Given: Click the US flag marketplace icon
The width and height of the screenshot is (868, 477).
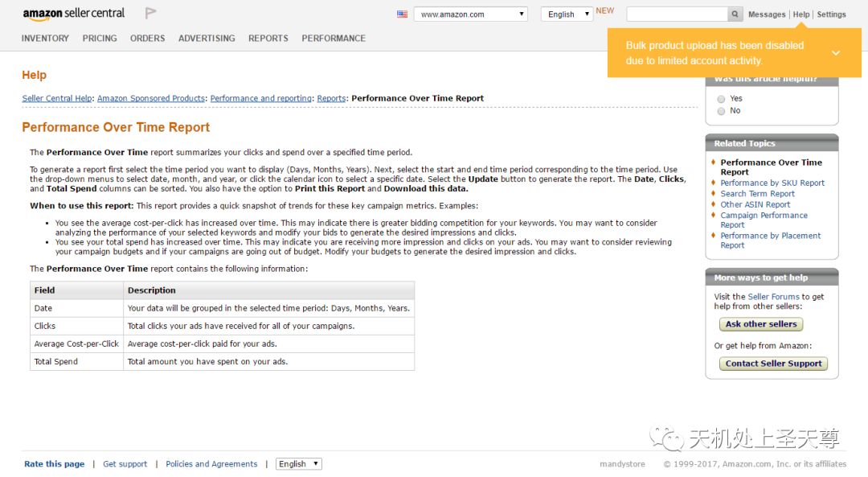Looking at the screenshot, I should pyautogui.click(x=402, y=14).
